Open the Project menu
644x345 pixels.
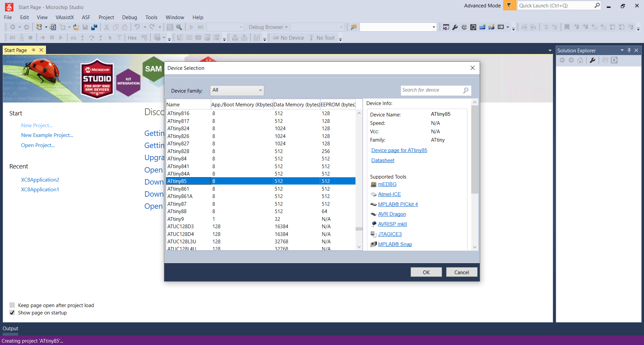106,17
